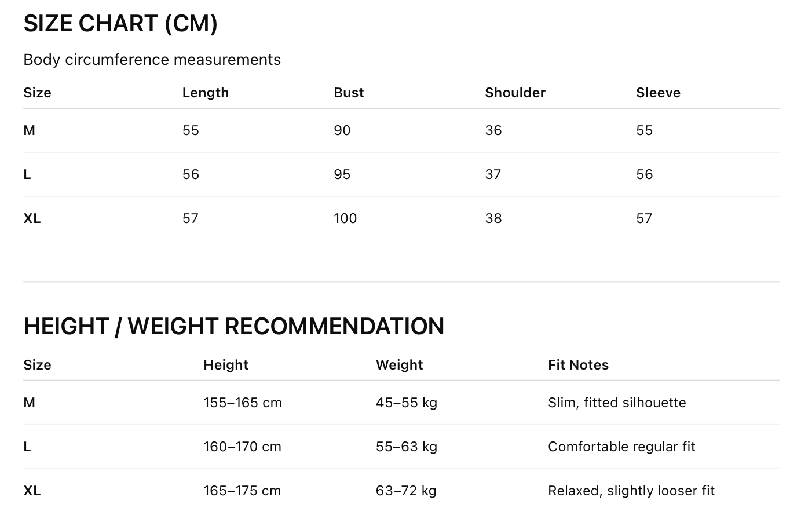Click the XL bust value 100

tap(345, 218)
